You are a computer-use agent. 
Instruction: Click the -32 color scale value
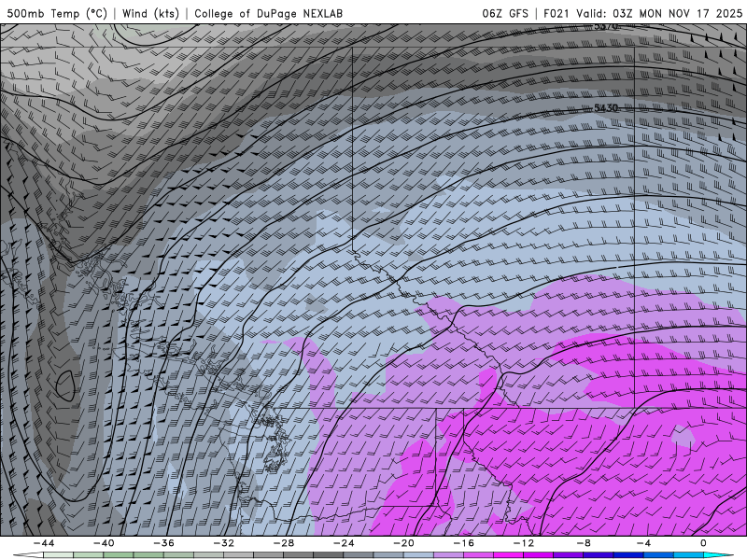point(223,543)
